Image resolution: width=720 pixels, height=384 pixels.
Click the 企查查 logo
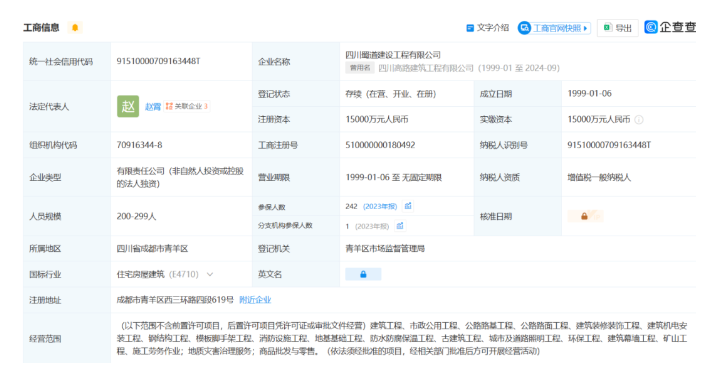point(670,27)
